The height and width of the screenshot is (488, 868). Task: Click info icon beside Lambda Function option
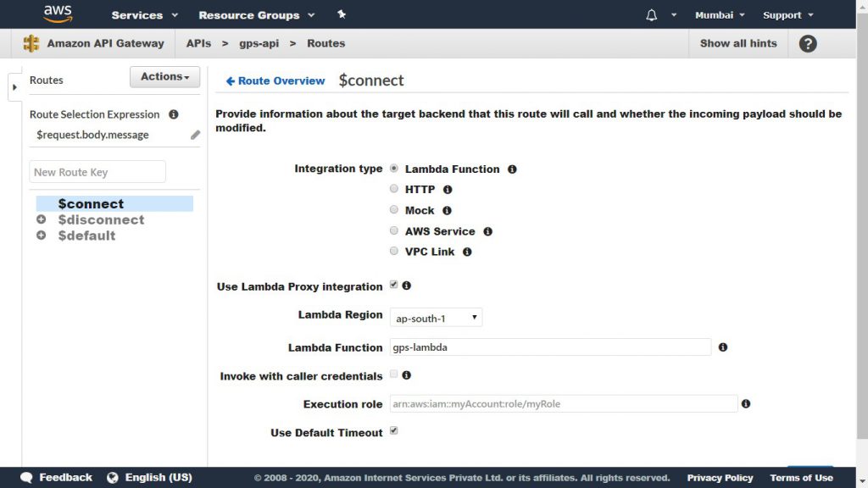coord(512,169)
